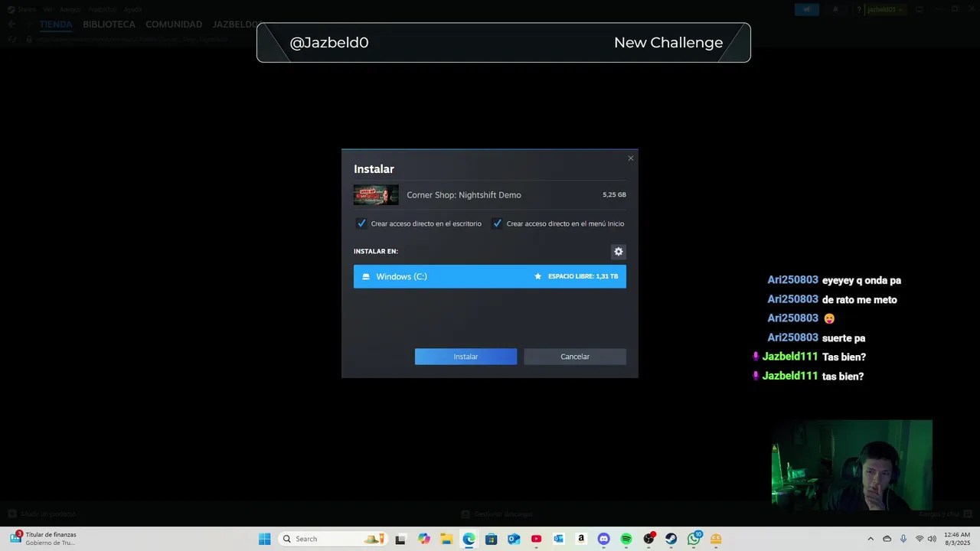The image size is (980, 551).
Task: Click the first Ari250803 username in chat
Action: [793, 280]
